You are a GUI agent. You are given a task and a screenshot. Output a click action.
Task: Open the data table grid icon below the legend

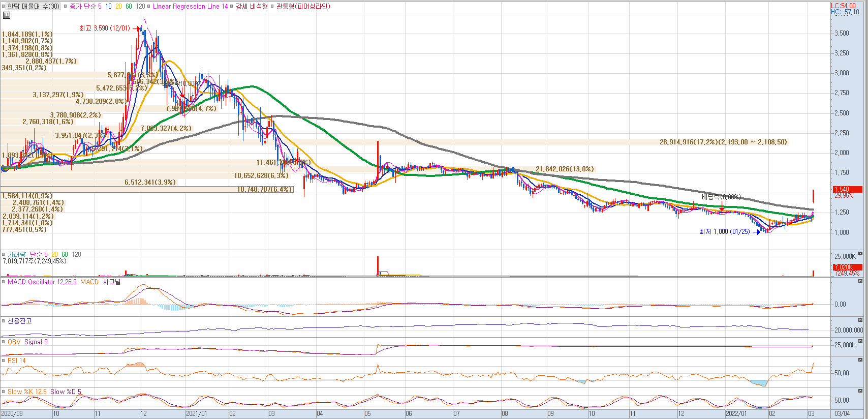point(7,15)
